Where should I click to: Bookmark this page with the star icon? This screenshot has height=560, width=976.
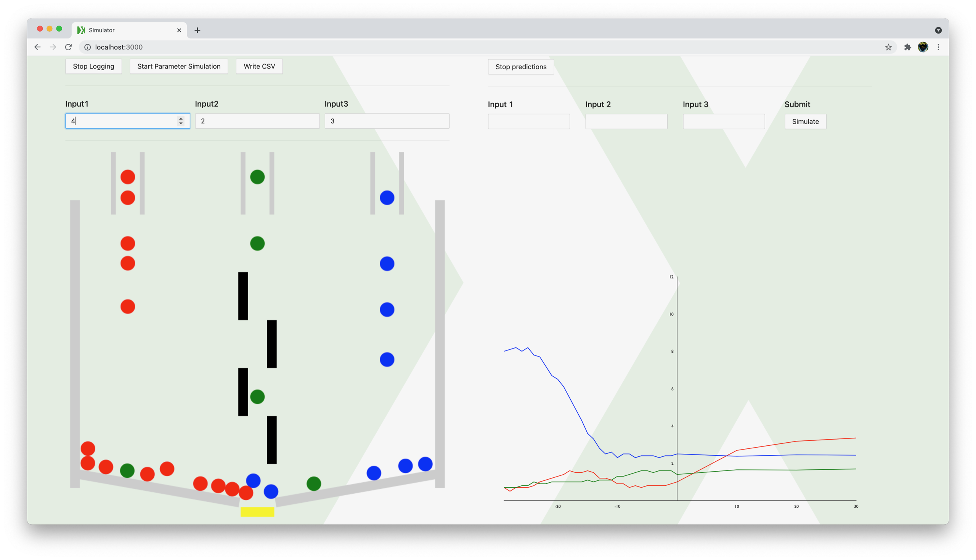(x=888, y=47)
